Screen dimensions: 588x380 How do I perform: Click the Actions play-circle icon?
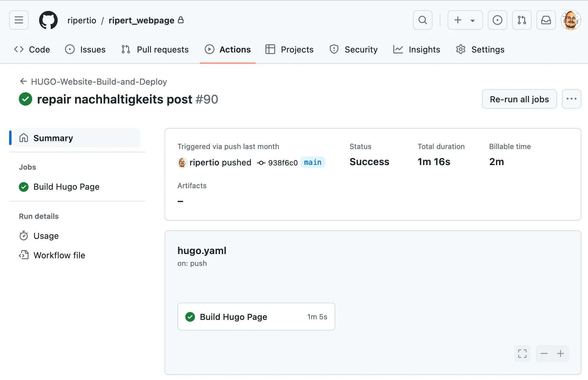[x=209, y=49]
